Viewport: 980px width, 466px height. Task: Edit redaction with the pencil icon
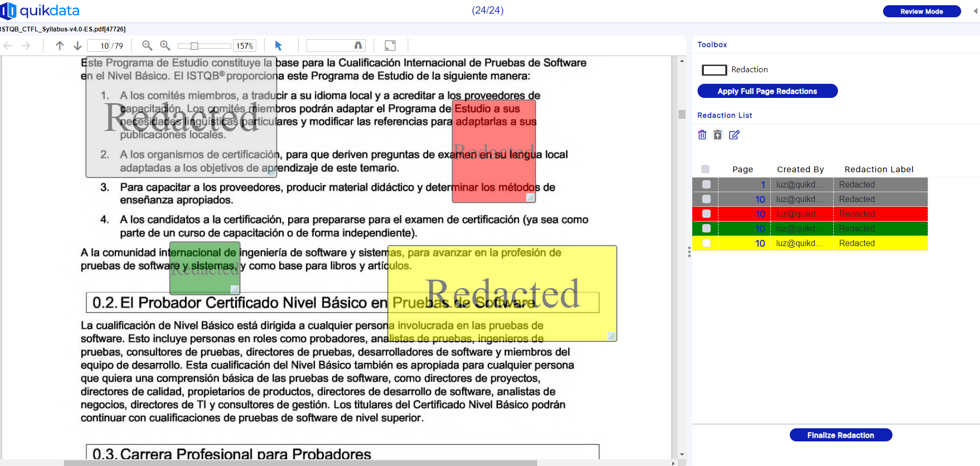[x=734, y=135]
